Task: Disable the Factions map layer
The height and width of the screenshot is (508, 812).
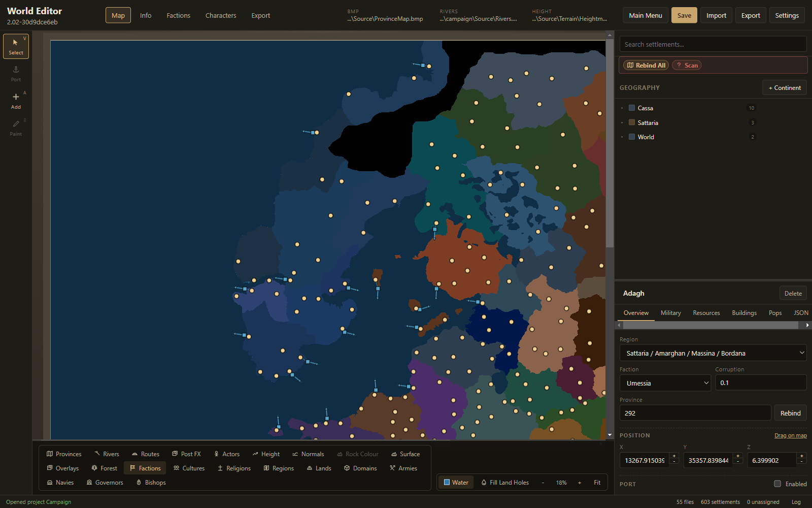Action: [x=145, y=468]
